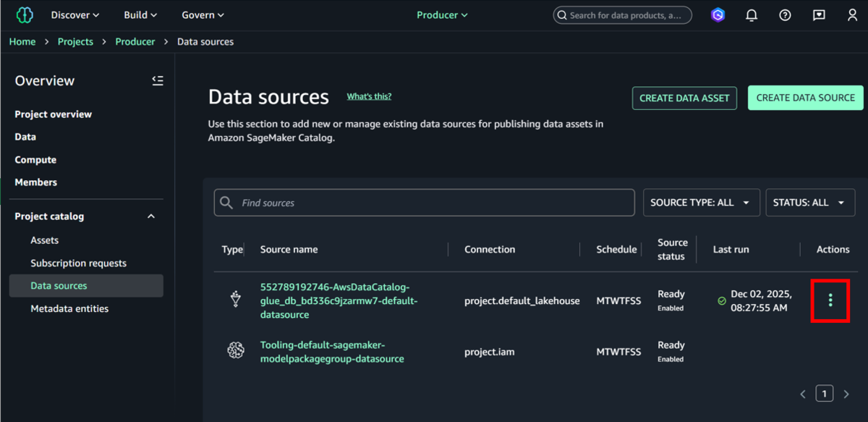Click the SageMaker logo icon
This screenshot has height=422, width=868.
pos(25,14)
